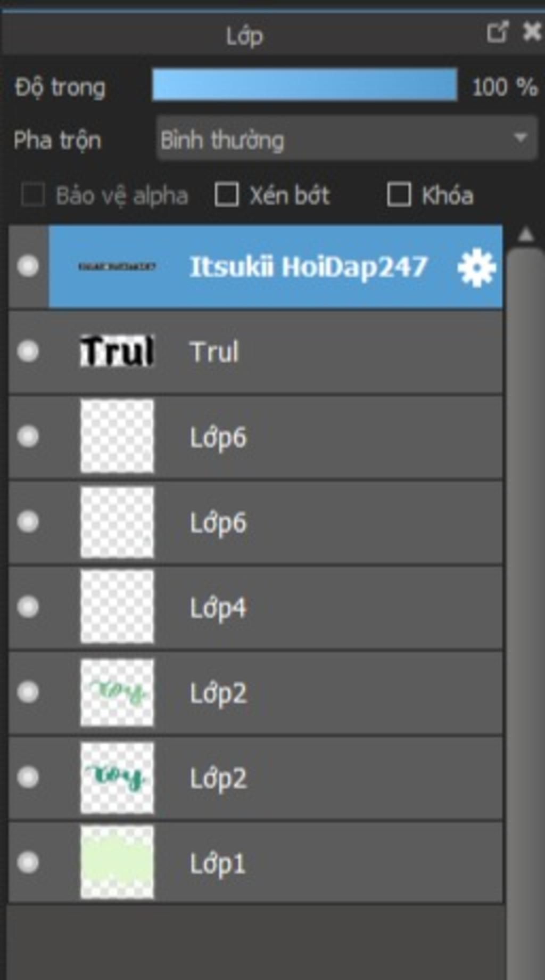Select the Trul text layer

255,352
